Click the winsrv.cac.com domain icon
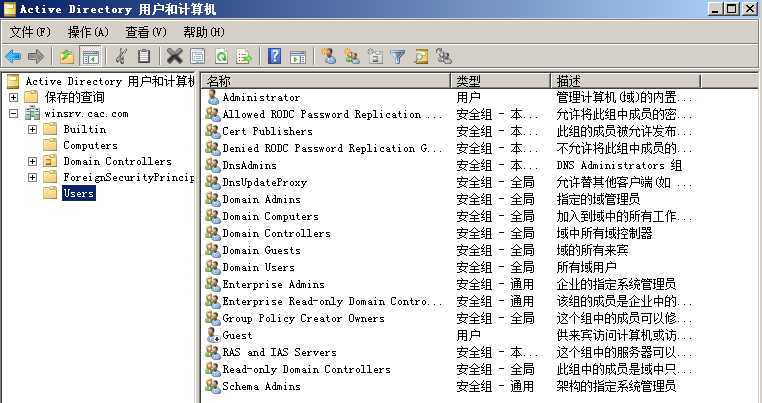The image size is (762, 403). (x=33, y=114)
